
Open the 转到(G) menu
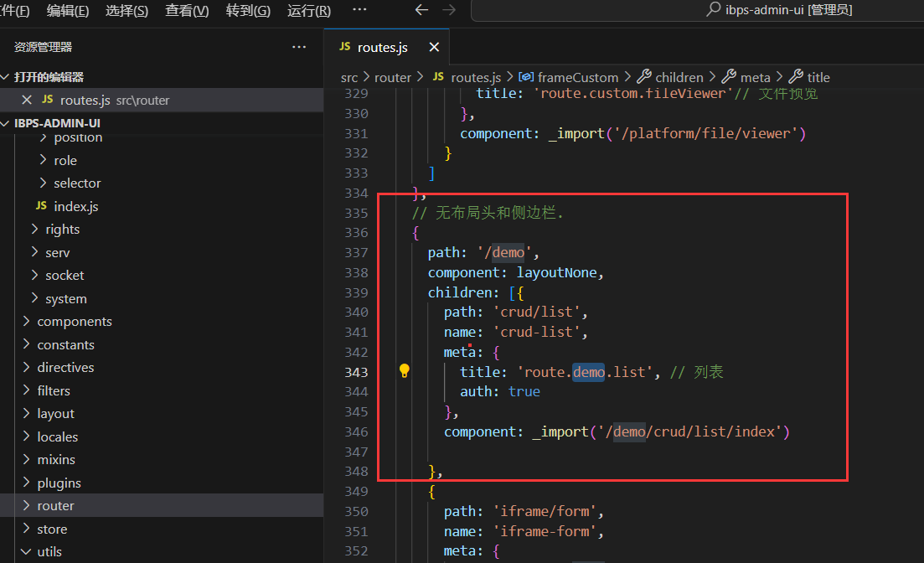point(248,11)
